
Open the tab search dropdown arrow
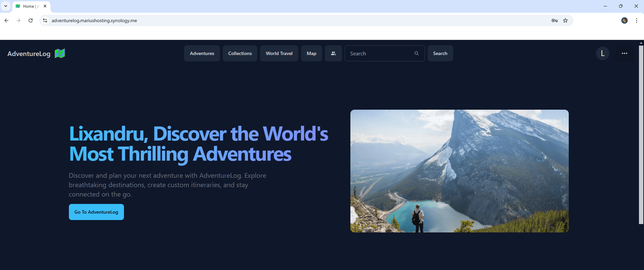[6, 6]
